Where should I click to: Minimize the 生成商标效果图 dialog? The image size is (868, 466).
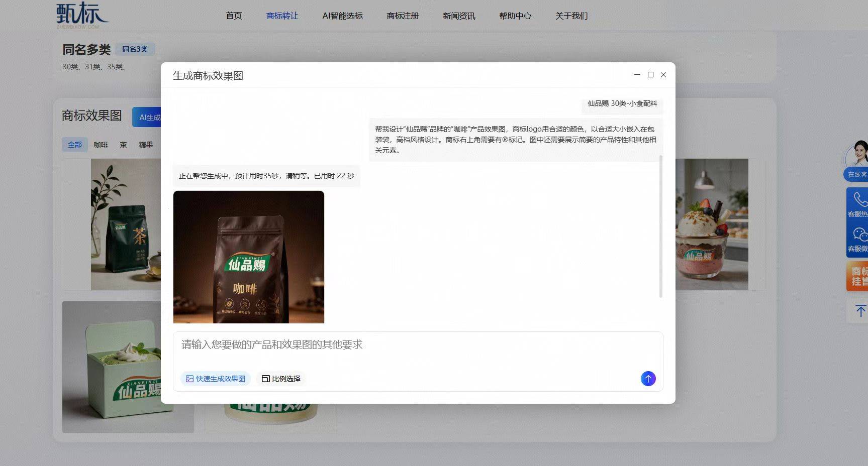click(x=637, y=75)
